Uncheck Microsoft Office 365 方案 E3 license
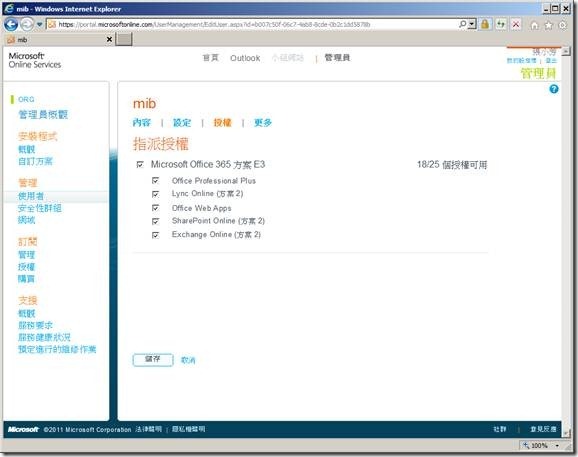The width and height of the screenshot is (578, 457). [140, 164]
